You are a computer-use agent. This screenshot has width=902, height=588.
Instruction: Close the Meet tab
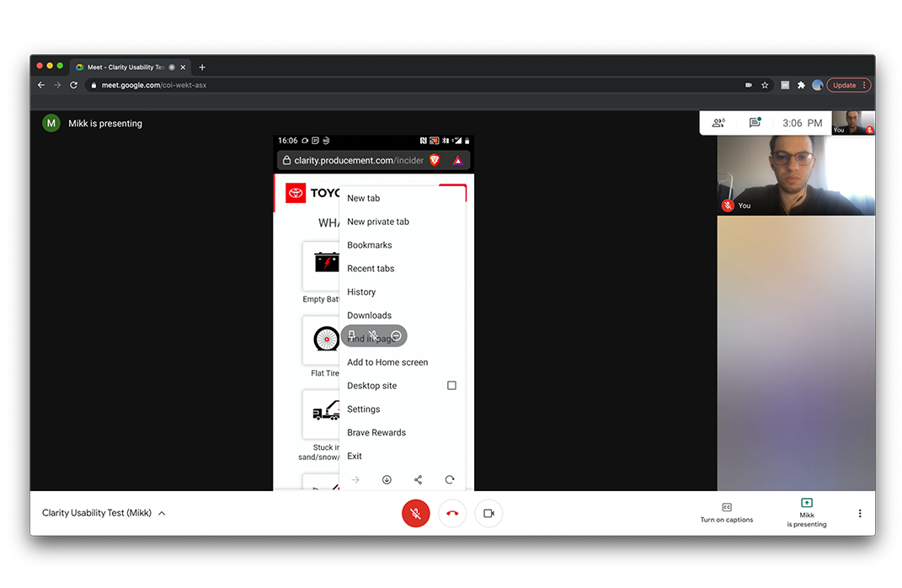pyautogui.click(x=183, y=67)
